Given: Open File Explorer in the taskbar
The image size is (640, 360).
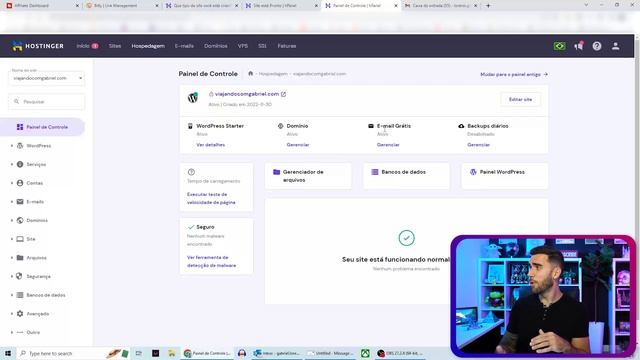Looking at the screenshot, I should pos(172,353).
